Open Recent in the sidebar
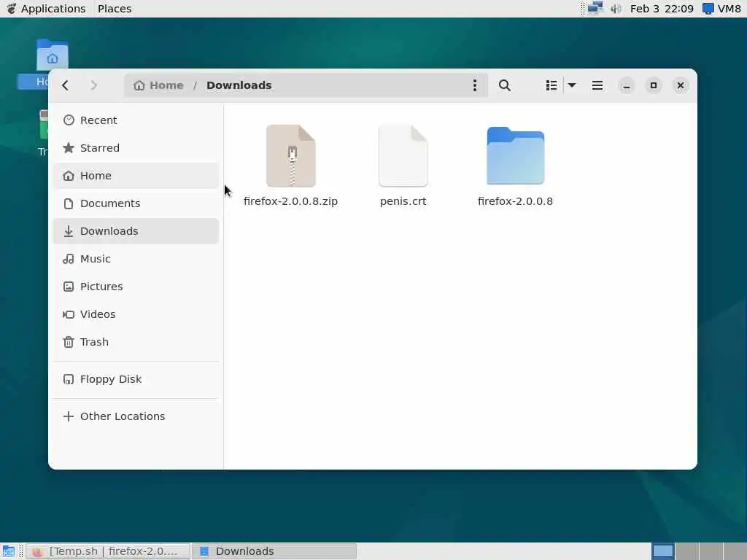747x560 pixels. coord(136,120)
